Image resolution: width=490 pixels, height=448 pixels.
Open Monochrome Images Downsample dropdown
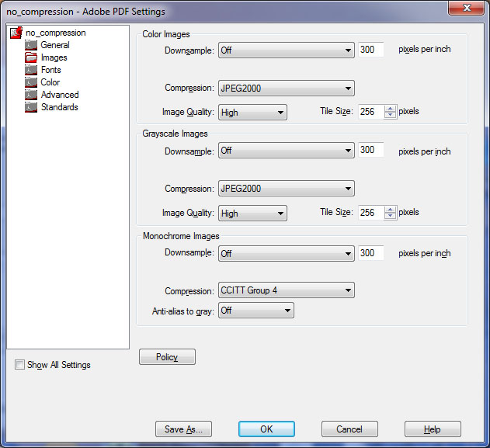pos(287,253)
